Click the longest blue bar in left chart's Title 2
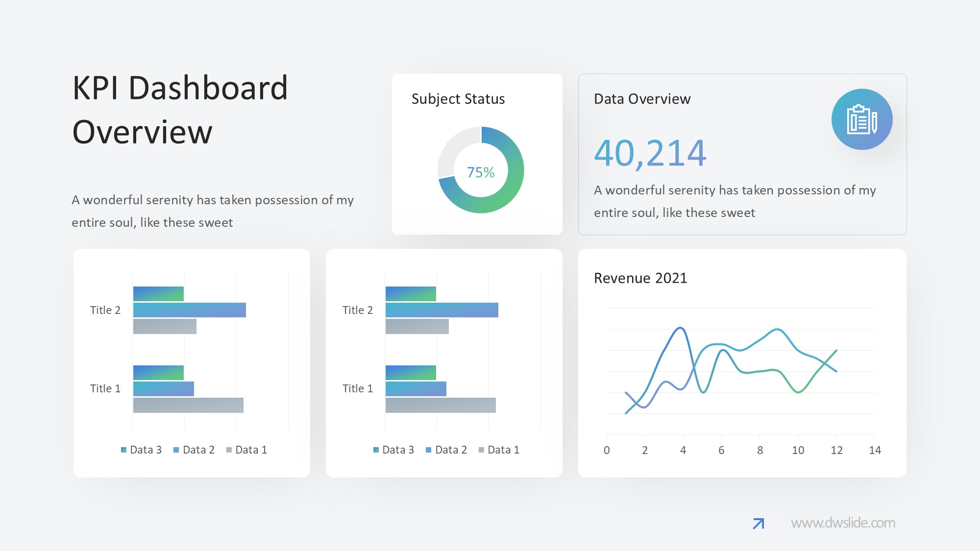 click(189, 310)
